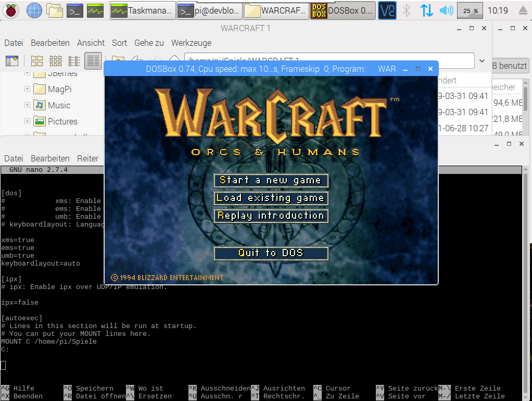Expand the Music folder tree node
The height and width of the screenshot is (401, 532).
(x=27, y=105)
